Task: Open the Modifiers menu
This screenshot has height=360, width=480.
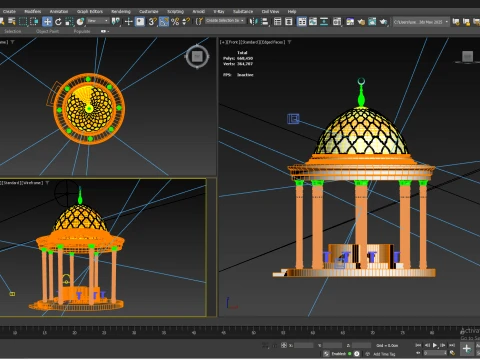Action: pyautogui.click(x=33, y=11)
